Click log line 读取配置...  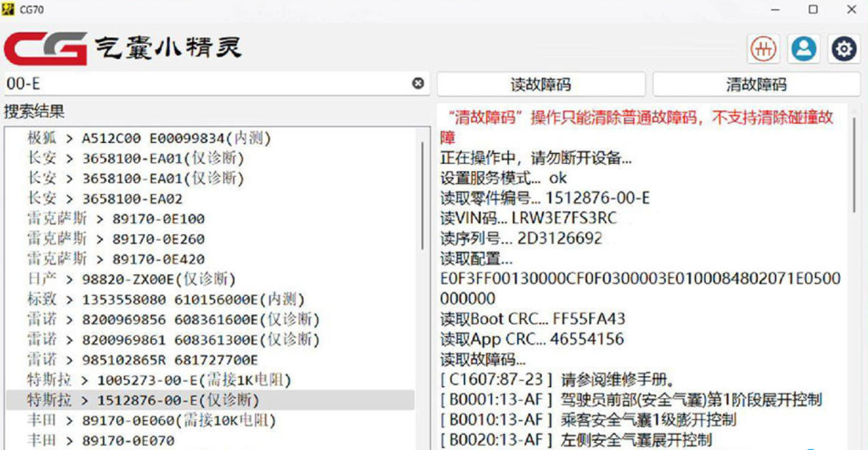(x=476, y=259)
